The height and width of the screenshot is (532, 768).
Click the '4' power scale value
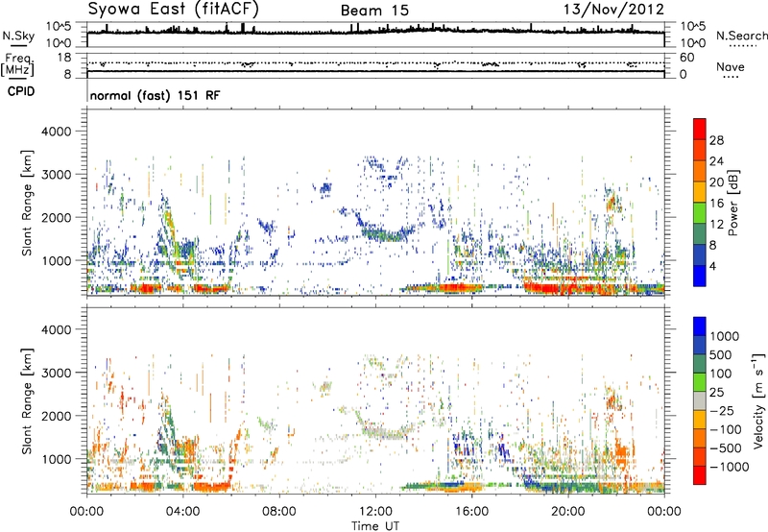[712, 266]
